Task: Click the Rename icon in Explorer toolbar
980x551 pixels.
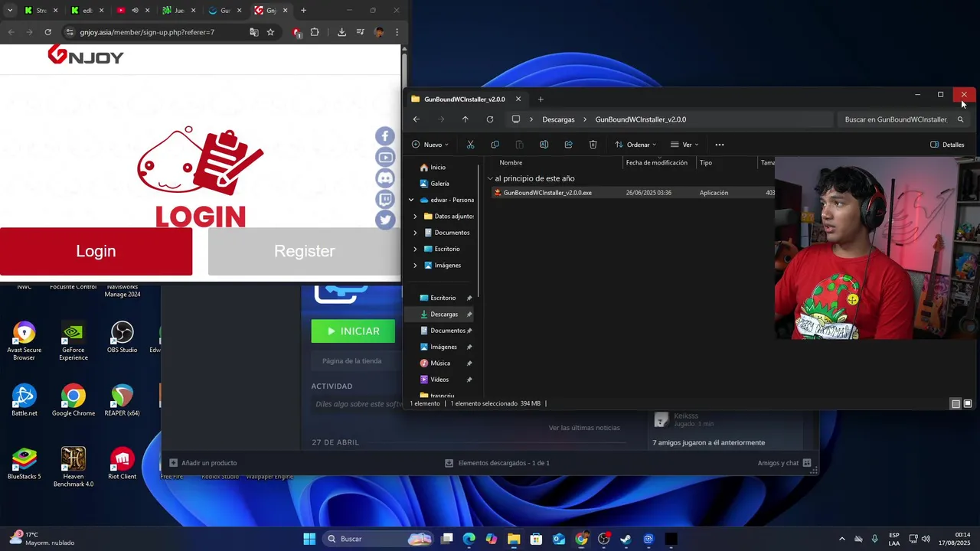Action: pos(544,145)
